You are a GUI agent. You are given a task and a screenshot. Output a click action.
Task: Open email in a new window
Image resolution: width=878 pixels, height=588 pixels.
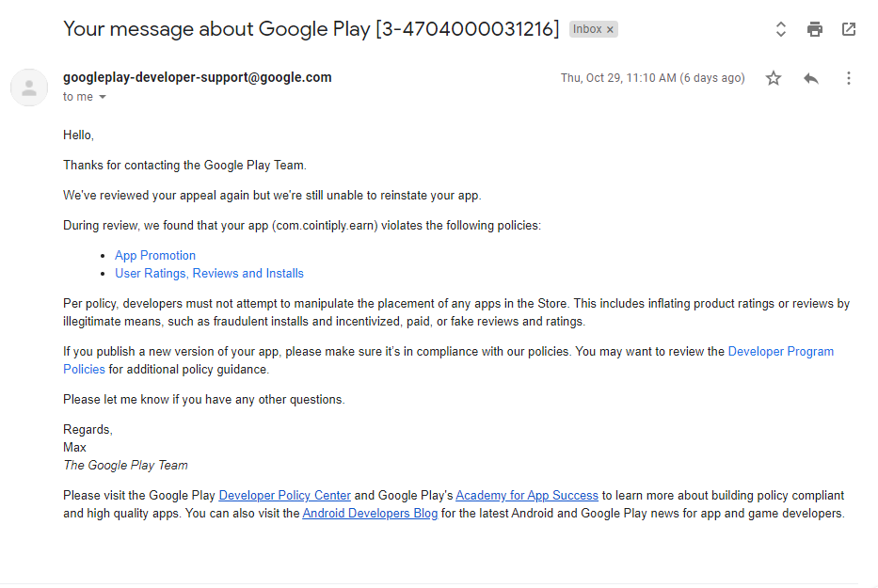point(848,29)
